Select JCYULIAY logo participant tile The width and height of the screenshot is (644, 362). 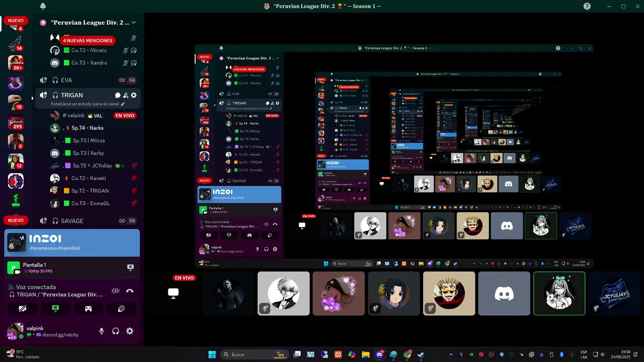(614, 294)
